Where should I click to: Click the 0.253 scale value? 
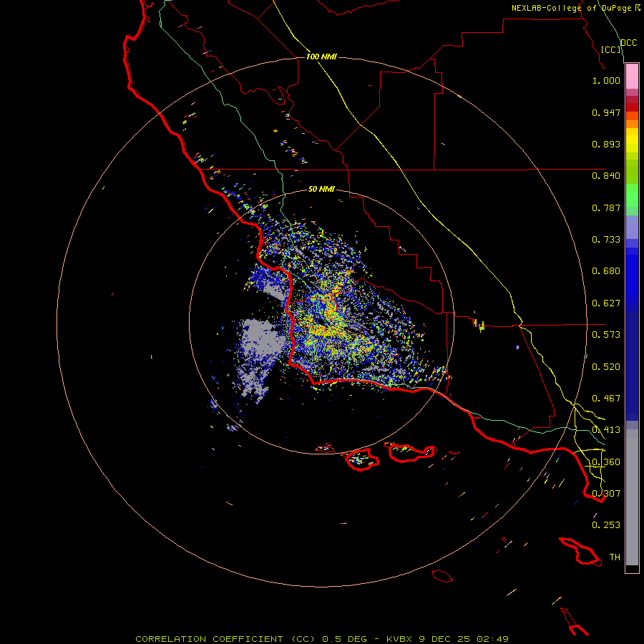[606, 525]
